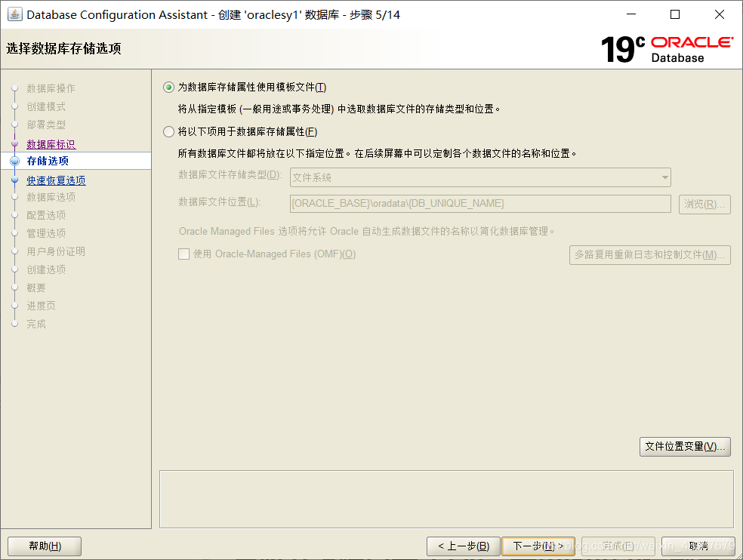The width and height of the screenshot is (743, 560).
Task: Proceed with 下一步(N) button
Action: pos(538,546)
